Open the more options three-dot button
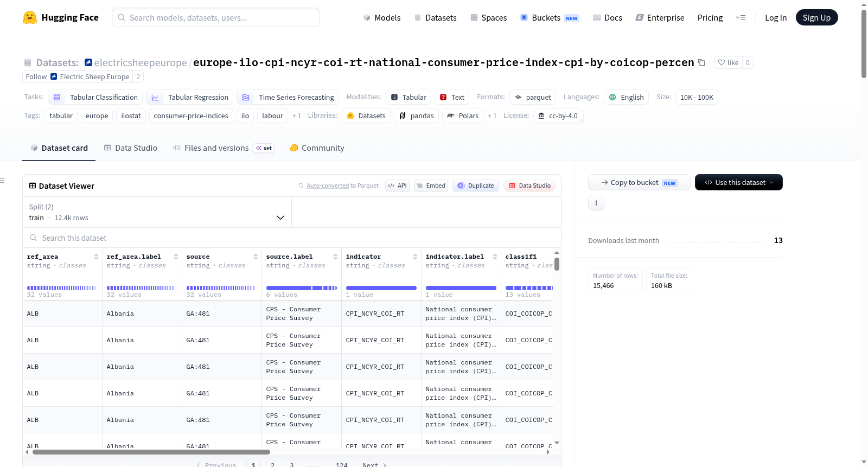Screen dimensions: 868x467 click(x=596, y=203)
